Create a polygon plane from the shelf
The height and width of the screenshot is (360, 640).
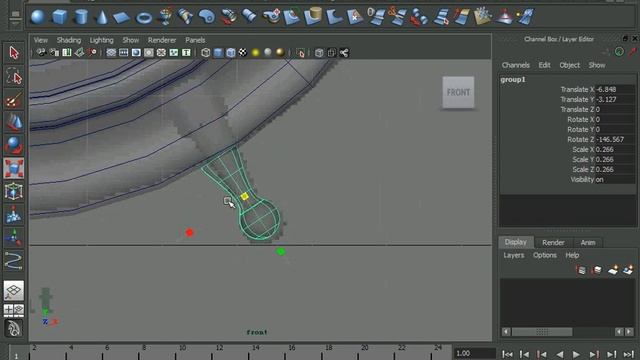click(121, 17)
